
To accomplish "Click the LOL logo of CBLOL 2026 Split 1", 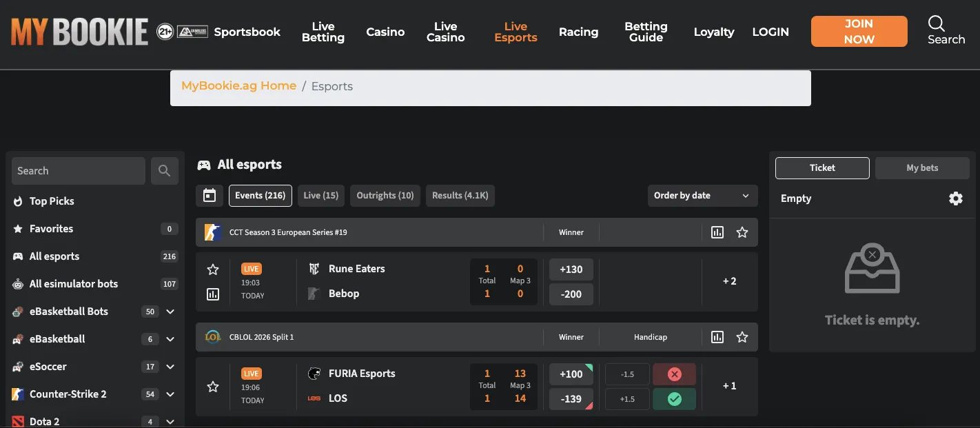I will (x=212, y=337).
